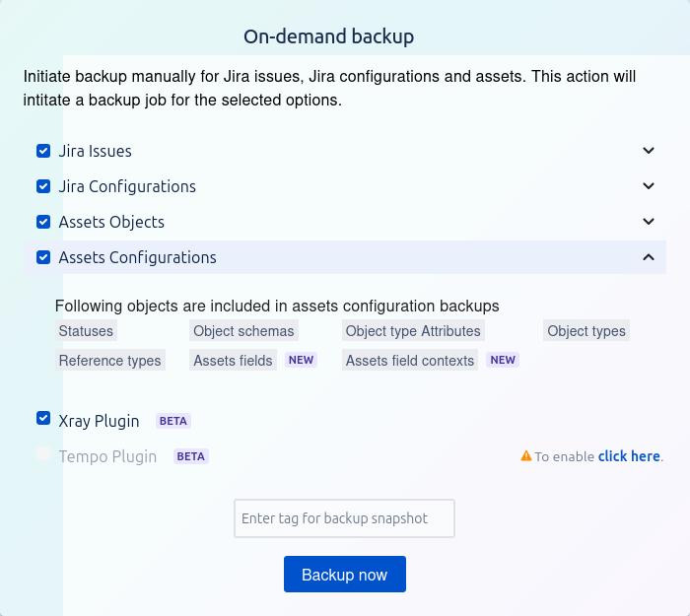Click the BETA badge next to Xray Plugin
The height and width of the screenshot is (616, 690).
tap(173, 421)
